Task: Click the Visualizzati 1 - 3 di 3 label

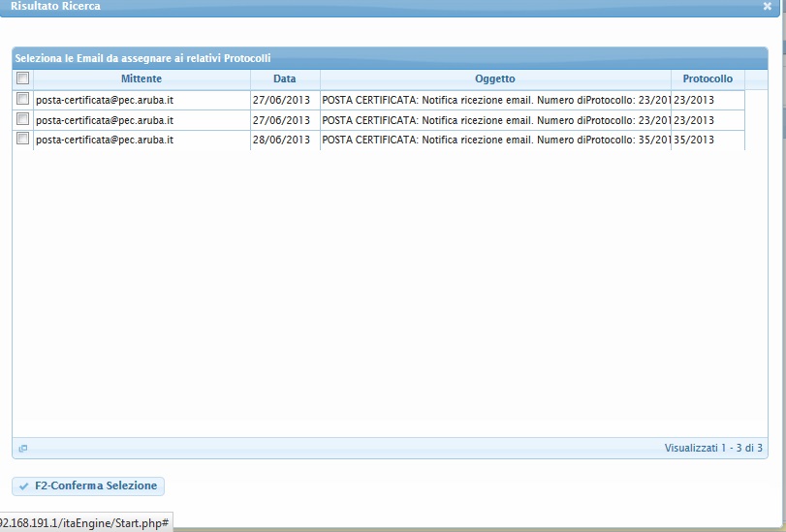Action: [712, 449]
